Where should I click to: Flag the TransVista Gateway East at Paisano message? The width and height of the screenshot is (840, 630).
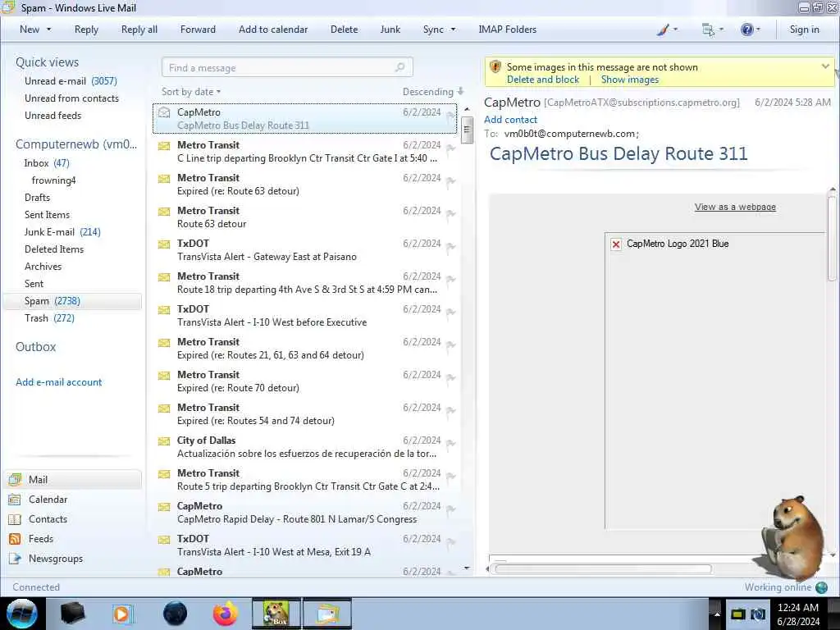click(x=451, y=248)
